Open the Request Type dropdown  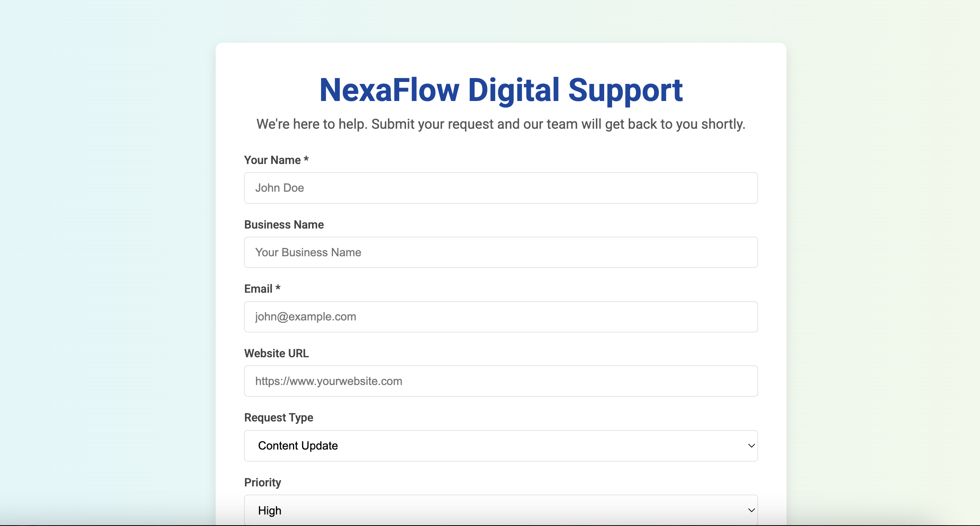[501, 446]
